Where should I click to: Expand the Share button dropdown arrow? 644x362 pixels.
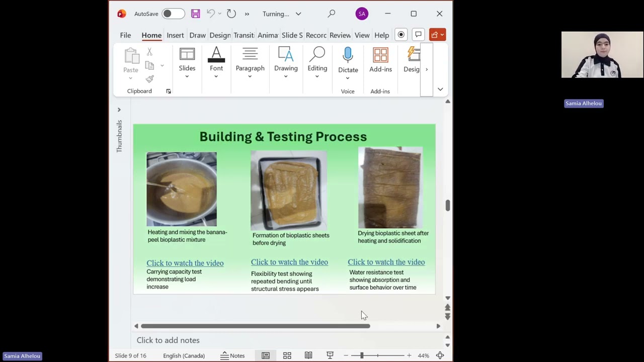pos(442,35)
